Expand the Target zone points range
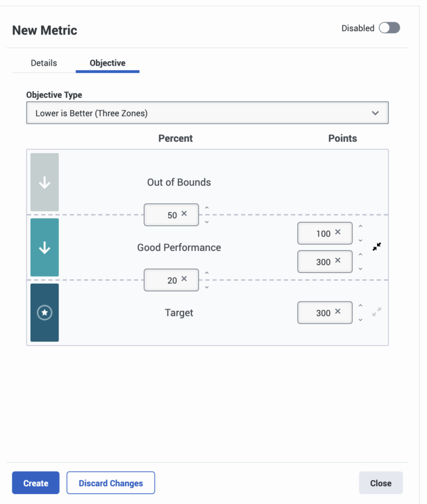Image resolution: width=427 pixels, height=504 pixels. click(376, 312)
